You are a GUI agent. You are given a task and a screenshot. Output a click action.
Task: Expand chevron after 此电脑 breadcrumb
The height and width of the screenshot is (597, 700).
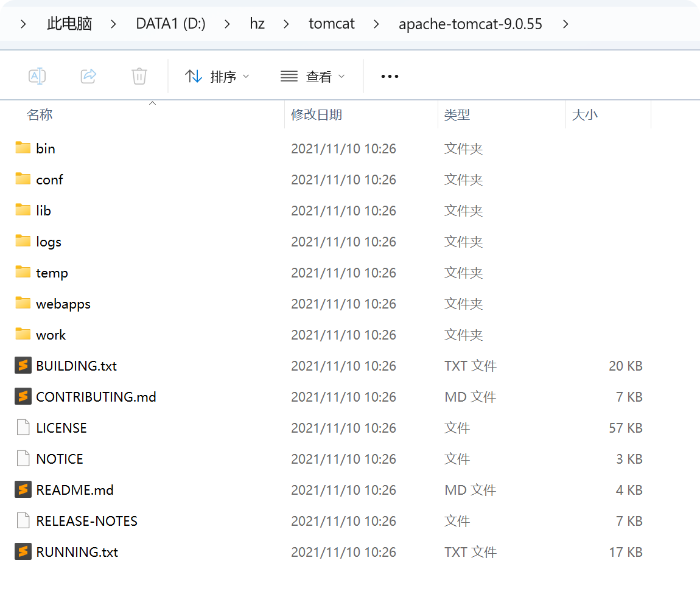tap(113, 24)
